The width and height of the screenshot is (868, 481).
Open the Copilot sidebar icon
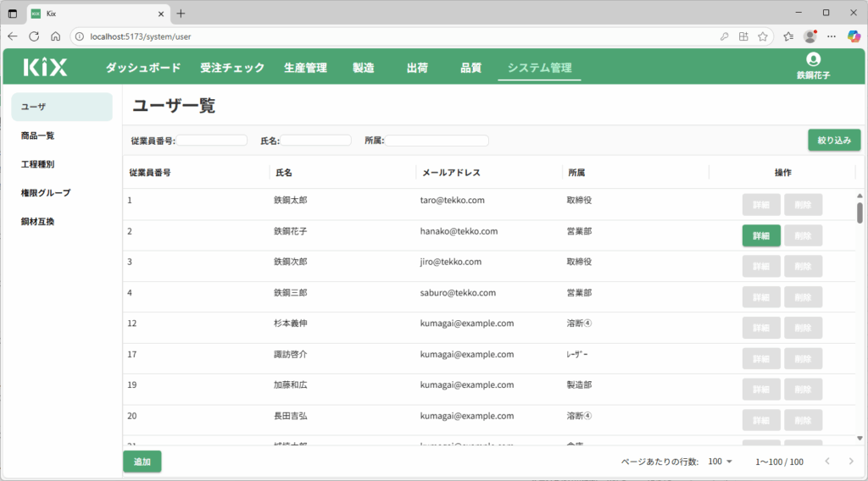tap(854, 36)
